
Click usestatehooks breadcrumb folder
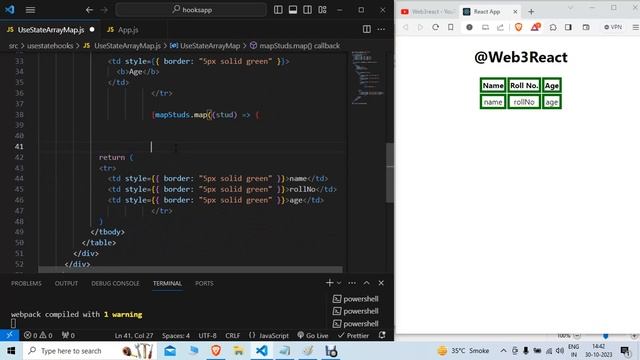pyautogui.click(x=50, y=46)
